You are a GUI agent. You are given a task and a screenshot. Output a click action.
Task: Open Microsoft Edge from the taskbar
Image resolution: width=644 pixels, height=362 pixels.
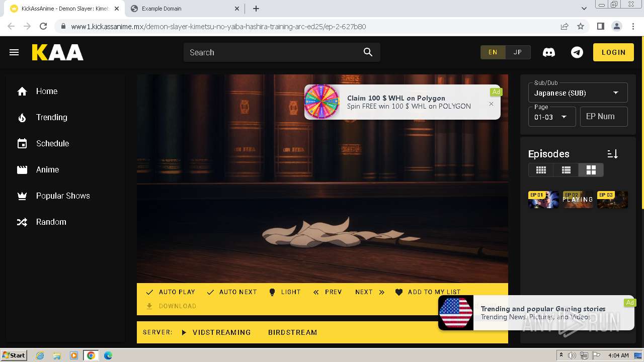(108, 355)
